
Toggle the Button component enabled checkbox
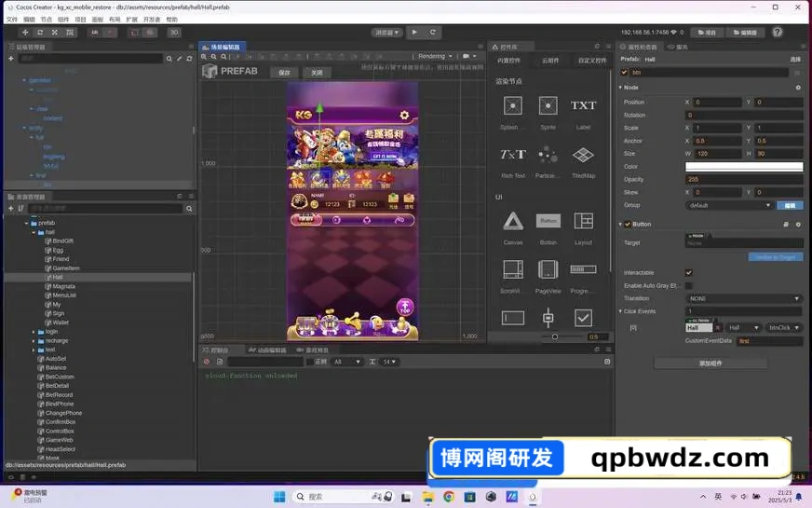[628, 224]
